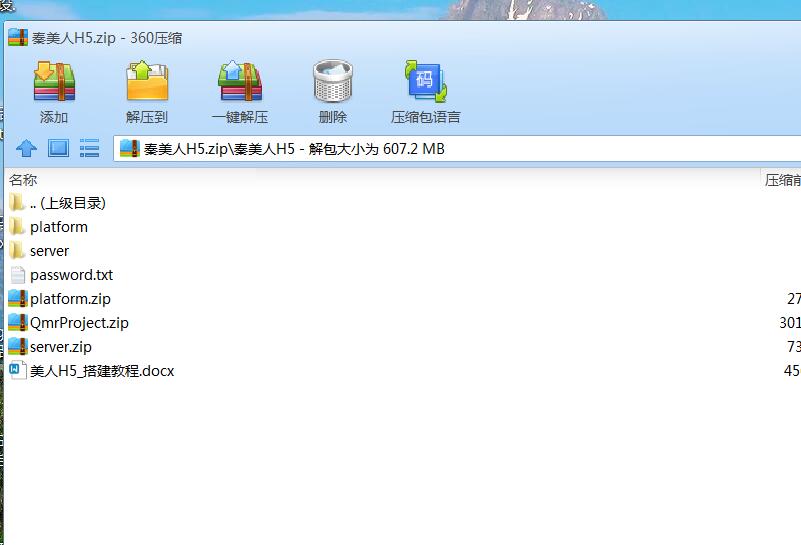Select the password.txt file
801x545 pixels.
click(71, 275)
